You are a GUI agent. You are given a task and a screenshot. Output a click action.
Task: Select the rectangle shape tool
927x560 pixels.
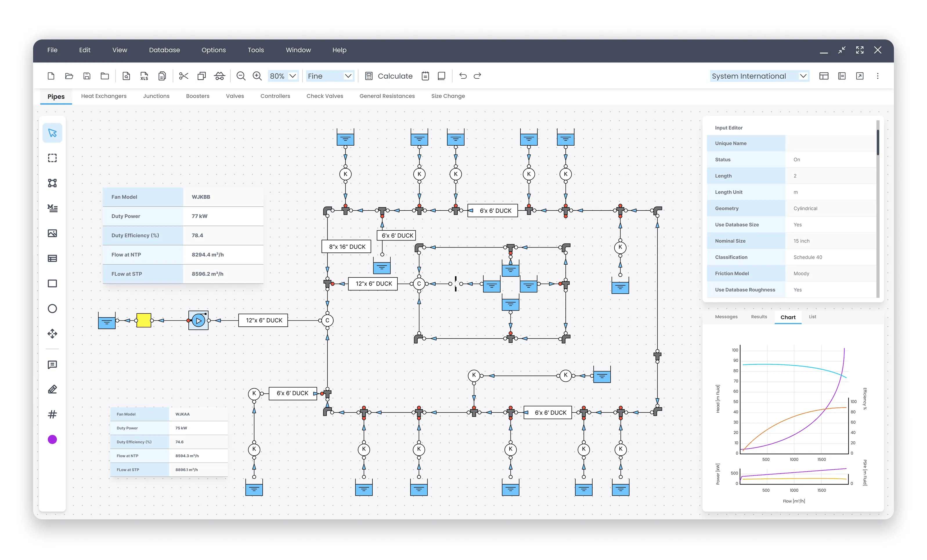(52, 283)
